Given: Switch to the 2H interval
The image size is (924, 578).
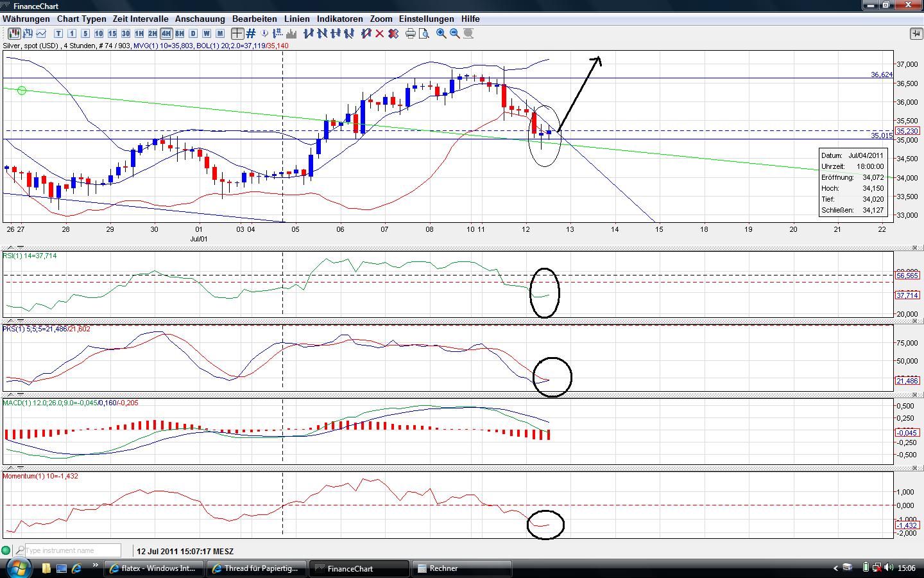Looking at the screenshot, I should [153, 33].
